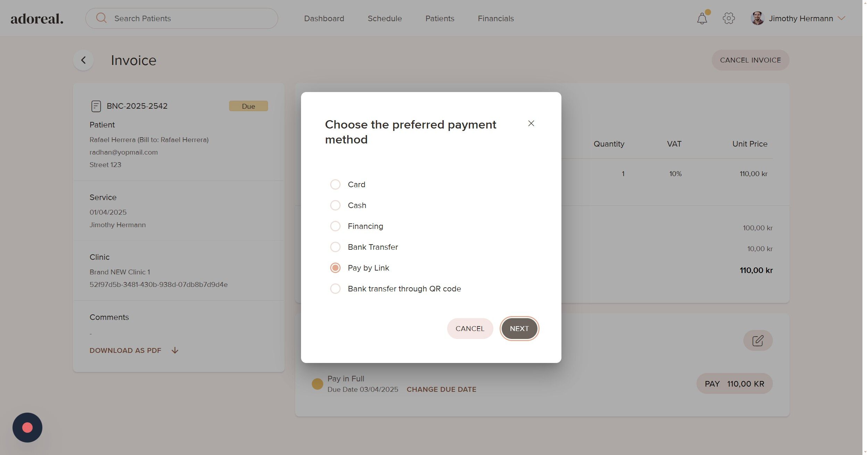This screenshot has width=868, height=455.
Task: Select the Card payment option
Action: tap(335, 184)
